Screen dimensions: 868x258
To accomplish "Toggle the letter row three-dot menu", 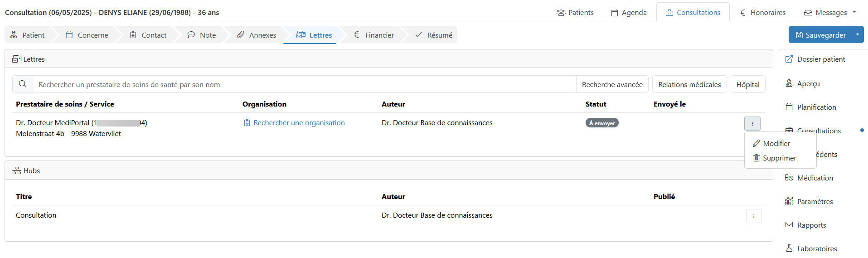I will click(x=752, y=123).
